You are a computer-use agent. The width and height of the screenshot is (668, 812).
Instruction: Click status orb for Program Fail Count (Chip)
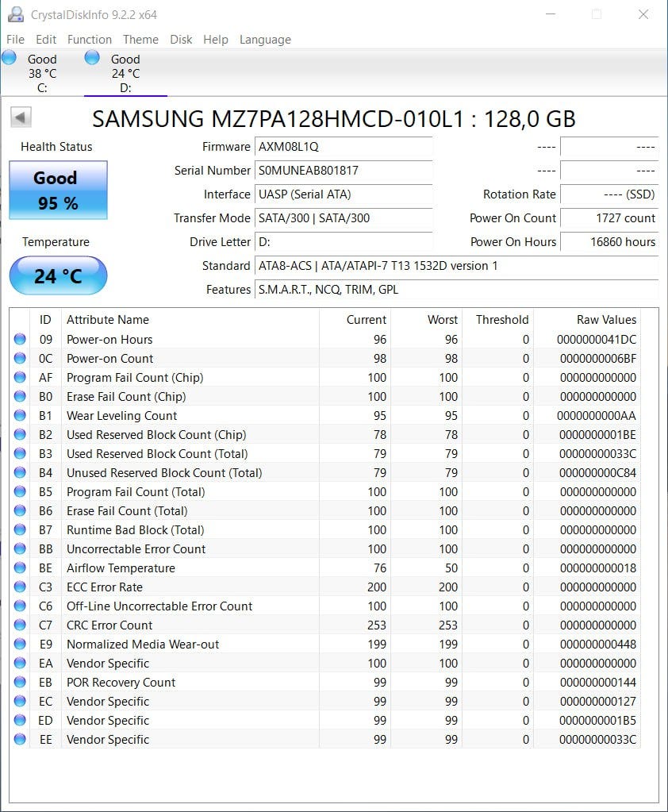click(x=20, y=378)
